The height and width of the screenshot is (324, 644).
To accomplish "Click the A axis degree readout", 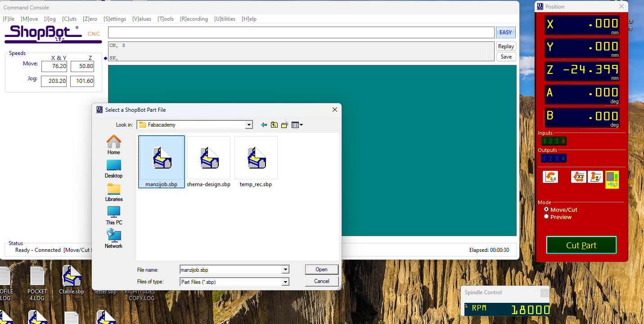I will pos(582,95).
